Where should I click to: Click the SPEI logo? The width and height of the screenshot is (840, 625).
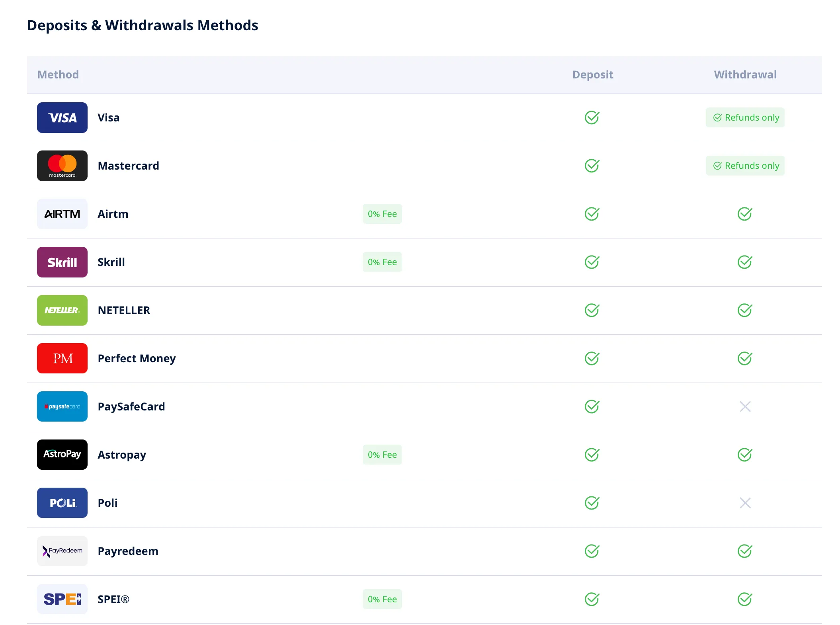click(x=62, y=599)
